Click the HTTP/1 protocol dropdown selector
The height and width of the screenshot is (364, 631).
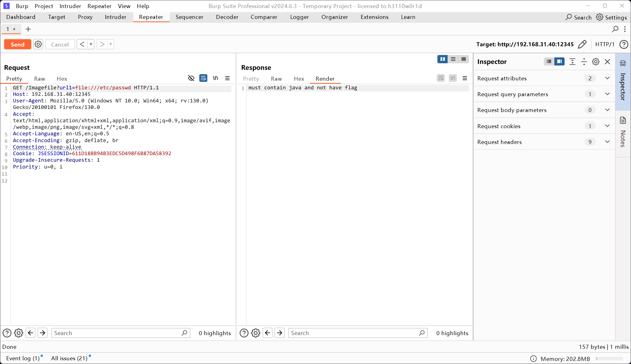coord(606,44)
